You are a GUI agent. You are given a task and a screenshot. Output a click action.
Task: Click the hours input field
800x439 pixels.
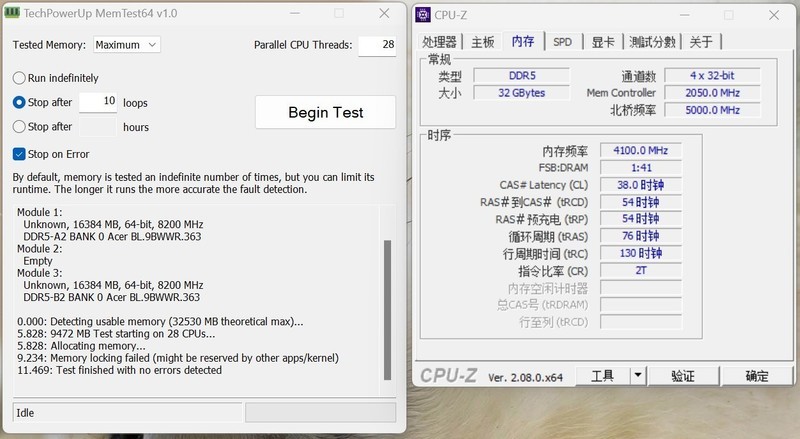(x=98, y=127)
